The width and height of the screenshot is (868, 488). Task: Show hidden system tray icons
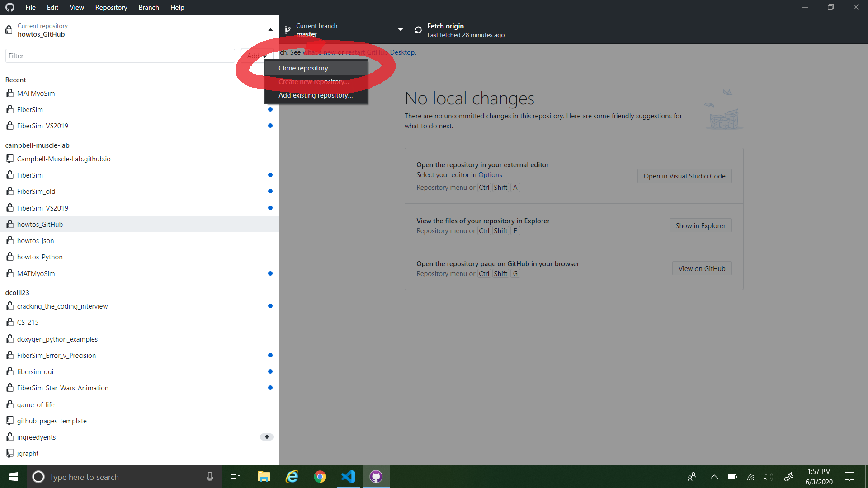tap(714, 477)
